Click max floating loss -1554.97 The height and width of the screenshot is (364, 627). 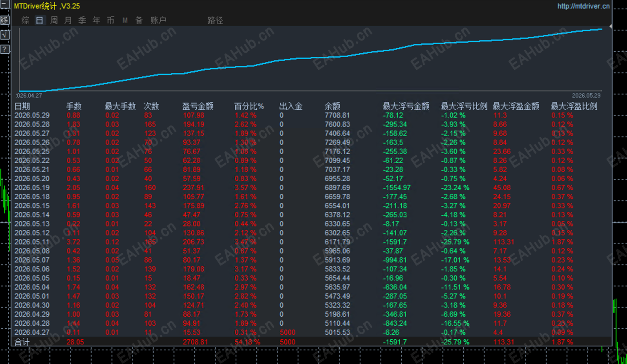click(x=397, y=188)
